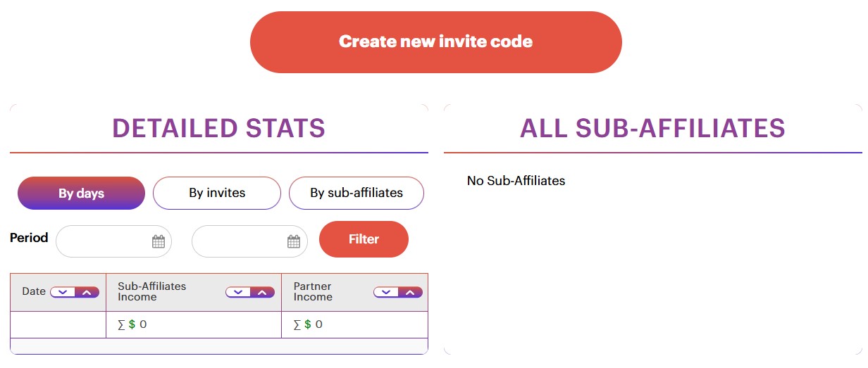Click the Date column header label

click(x=34, y=291)
